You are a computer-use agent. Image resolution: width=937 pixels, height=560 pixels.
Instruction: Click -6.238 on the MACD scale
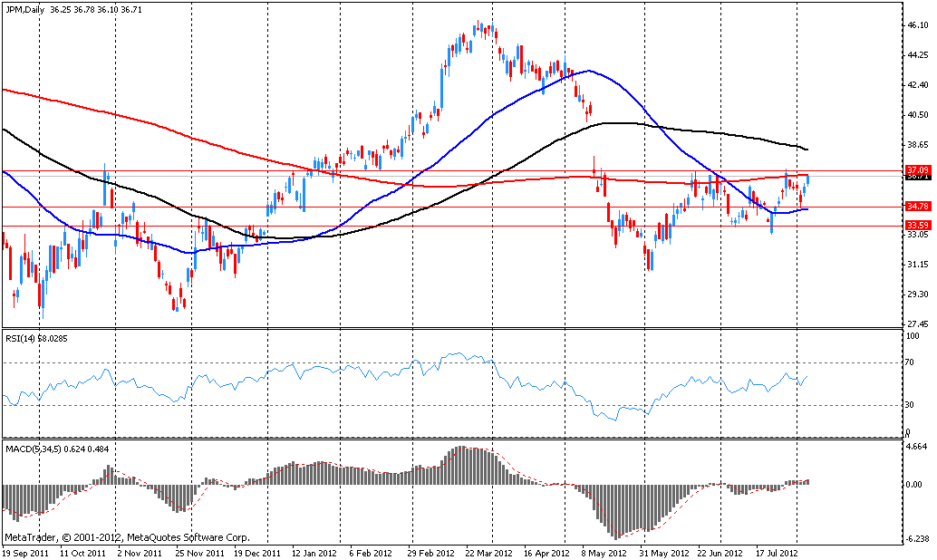[917, 538]
